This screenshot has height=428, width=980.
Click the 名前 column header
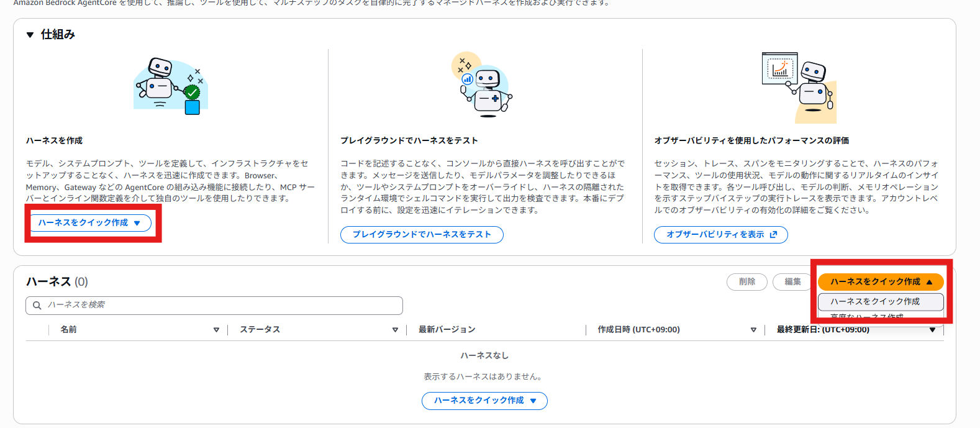tap(69, 330)
